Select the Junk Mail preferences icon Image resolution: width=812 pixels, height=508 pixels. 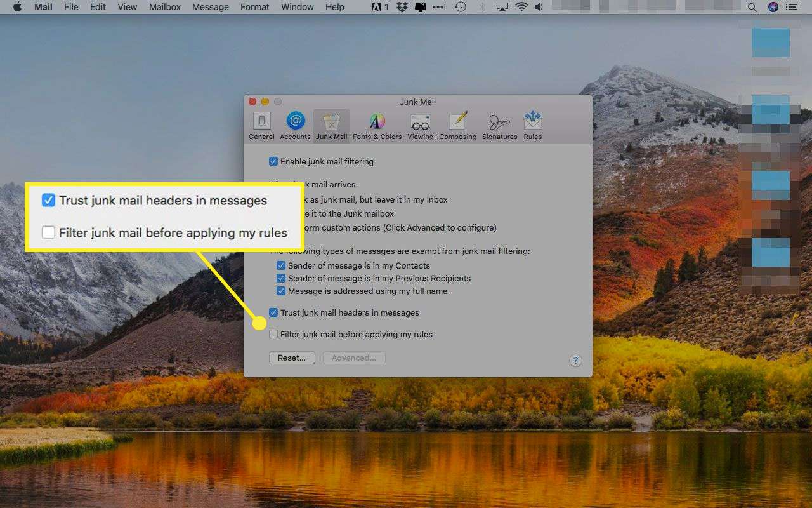tap(331, 126)
